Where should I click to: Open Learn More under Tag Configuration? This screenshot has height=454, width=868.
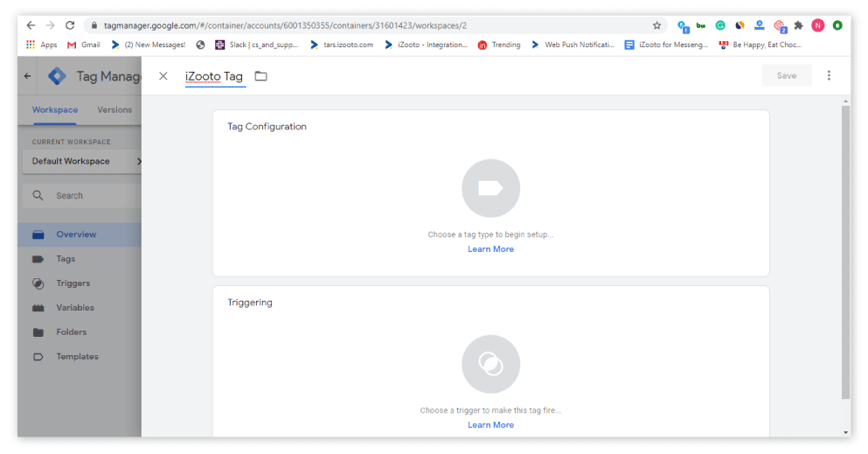point(490,249)
